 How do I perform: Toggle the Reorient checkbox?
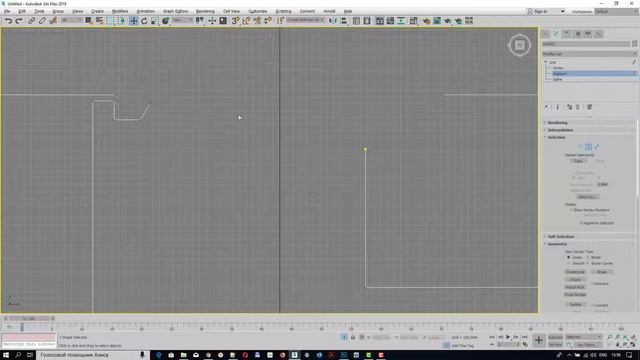[592, 283]
